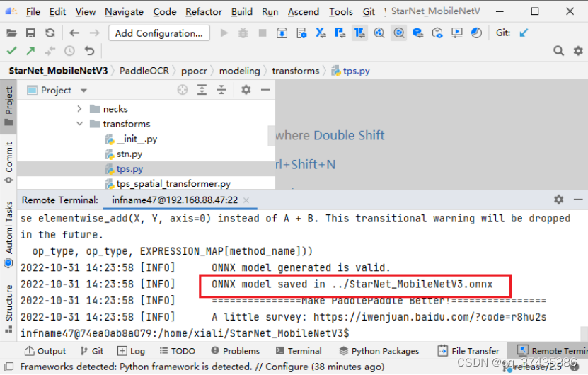This screenshot has width=588, height=375.
Task: Click StarNet_MobileNetV3 in breadcrumb
Action: [x=58, y=71]
